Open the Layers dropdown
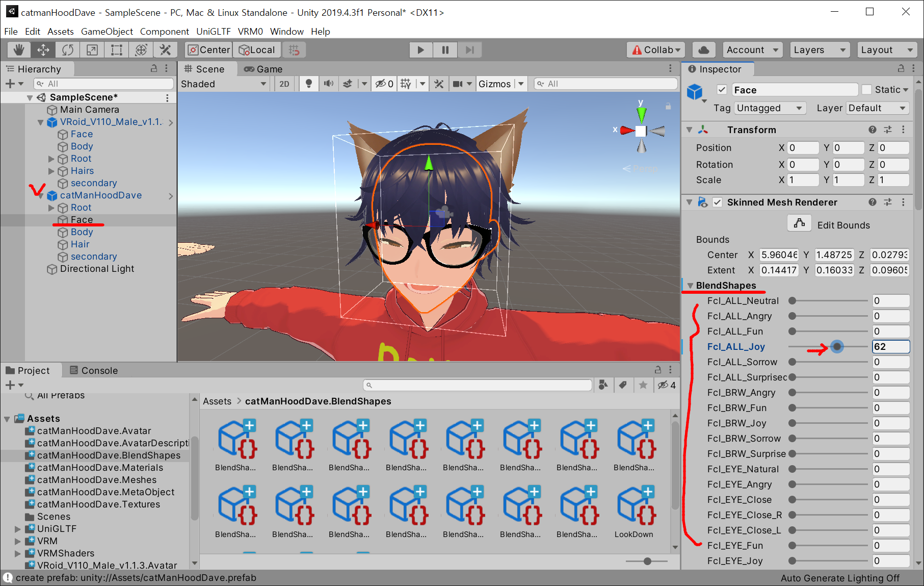 tap(820, 50)
